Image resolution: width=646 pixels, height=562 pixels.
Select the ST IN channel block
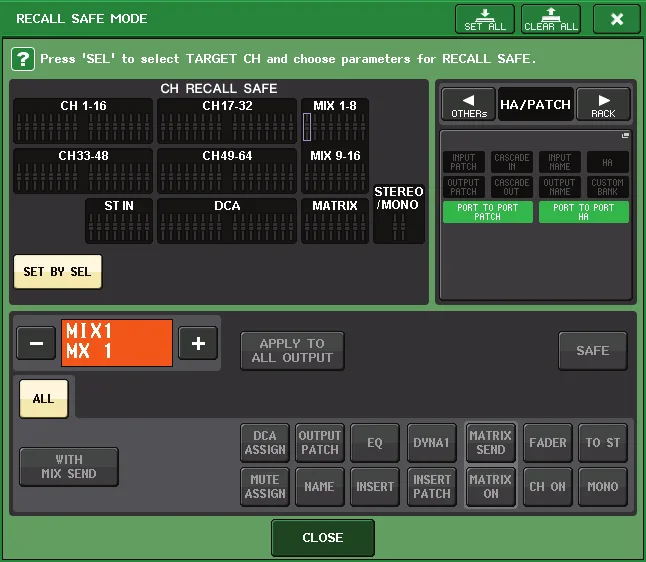(119, 220)
